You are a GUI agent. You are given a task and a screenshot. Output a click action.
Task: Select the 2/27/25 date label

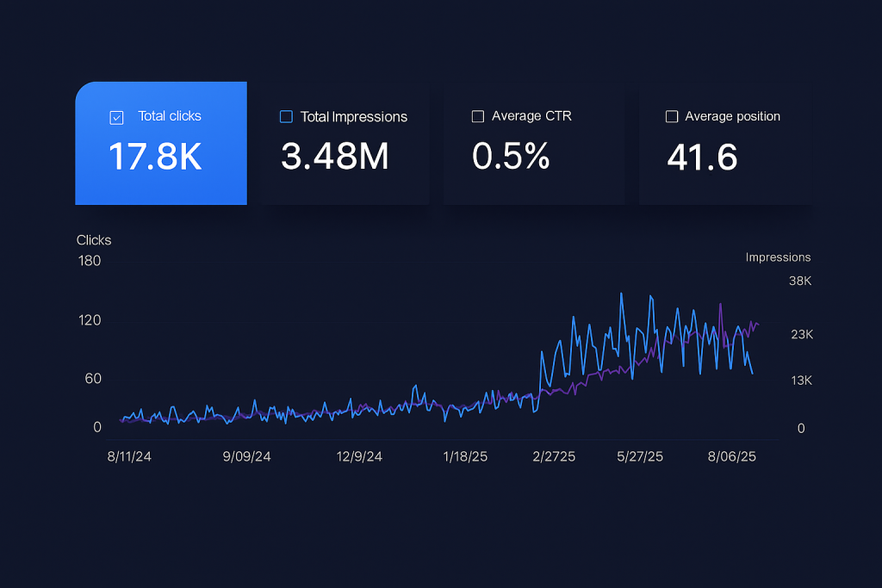point(554,456)
